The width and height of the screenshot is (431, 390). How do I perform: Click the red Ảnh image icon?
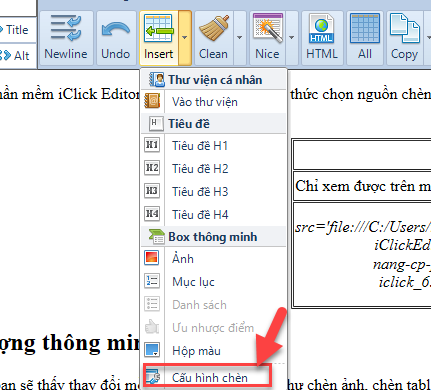coord(152,258)
